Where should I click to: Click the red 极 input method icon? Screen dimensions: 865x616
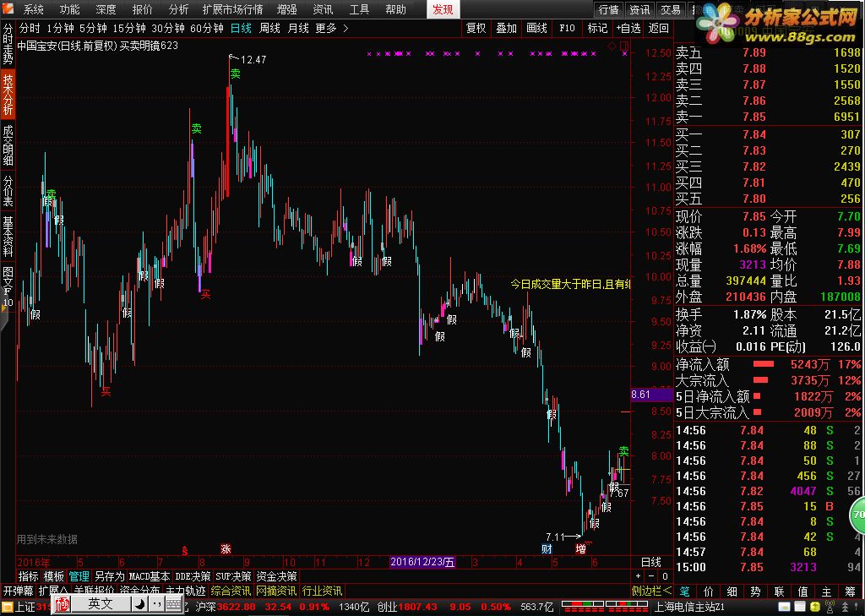(x=62, y=605)
